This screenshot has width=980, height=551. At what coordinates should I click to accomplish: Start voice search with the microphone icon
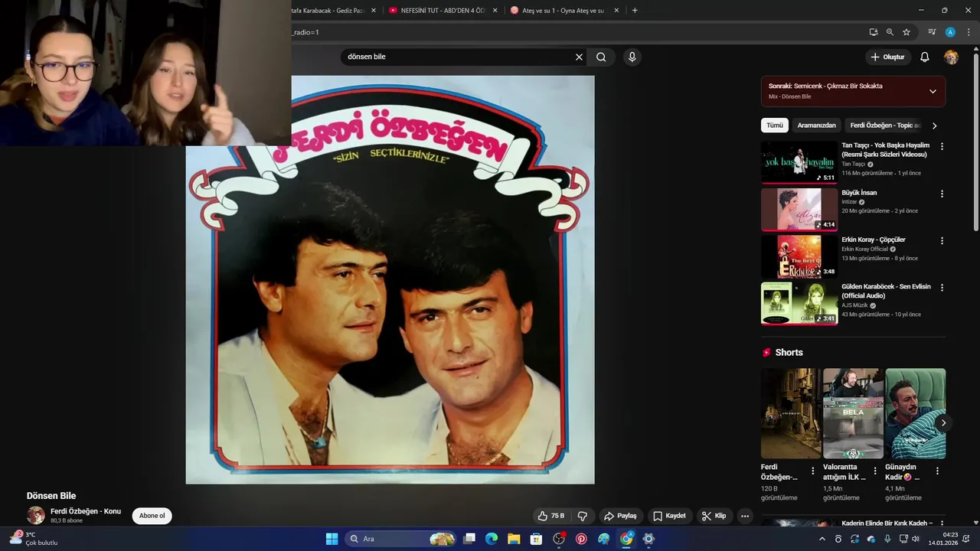[632, 57]
